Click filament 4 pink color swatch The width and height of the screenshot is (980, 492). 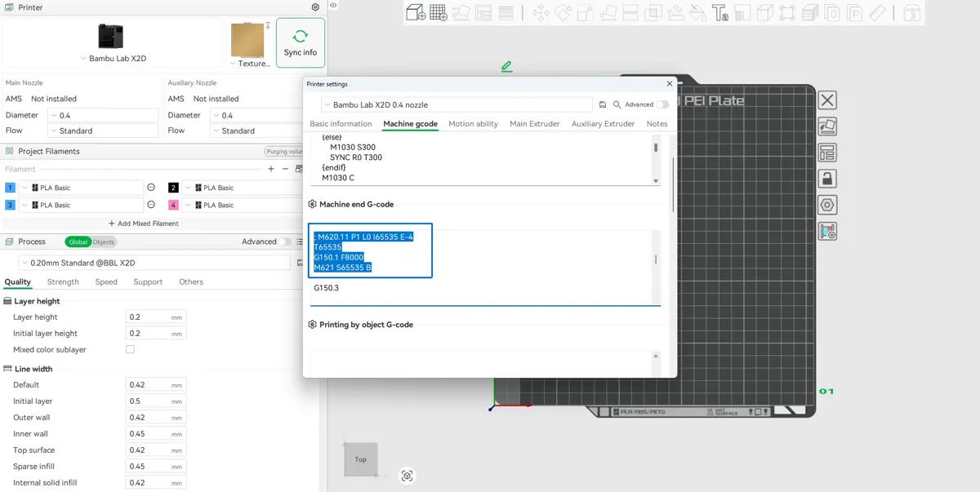[x=173, y=205]
